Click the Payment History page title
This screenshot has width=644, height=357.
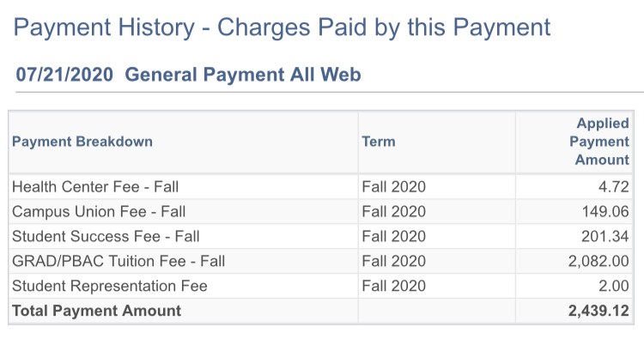point(282,28)
